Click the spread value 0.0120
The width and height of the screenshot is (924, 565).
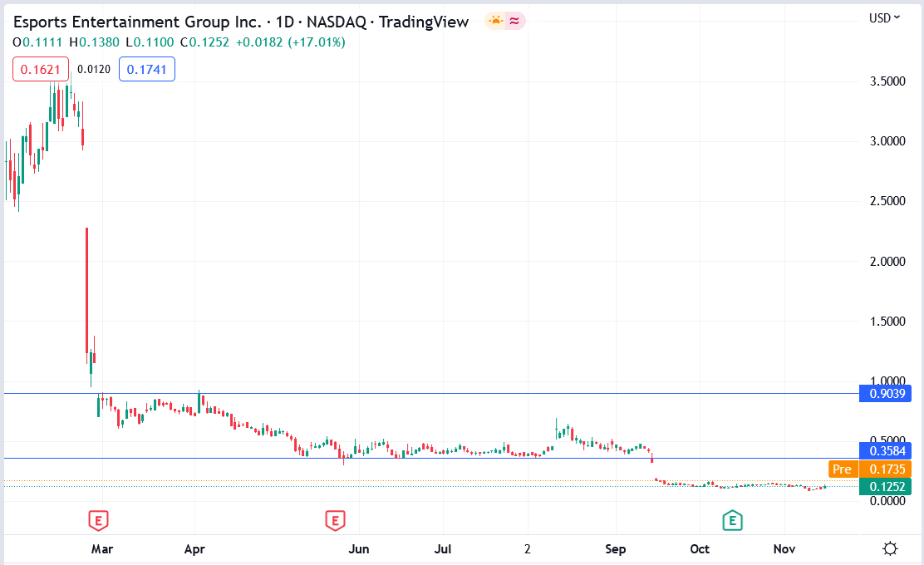click(94, 69)
